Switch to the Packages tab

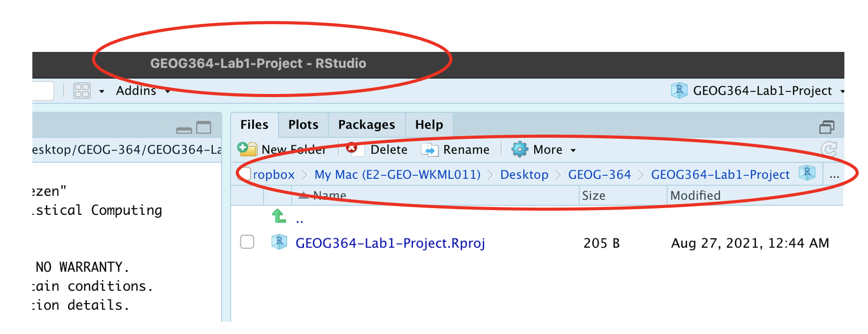pyautogui.click(x=366, y=125)
